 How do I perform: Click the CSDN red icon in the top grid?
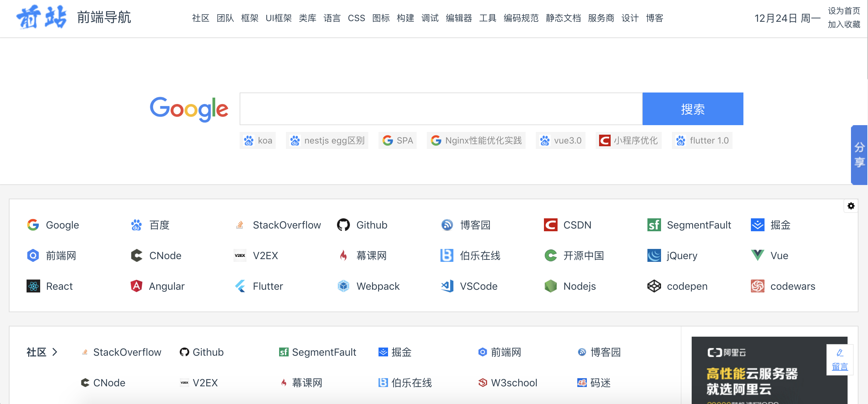550,225
